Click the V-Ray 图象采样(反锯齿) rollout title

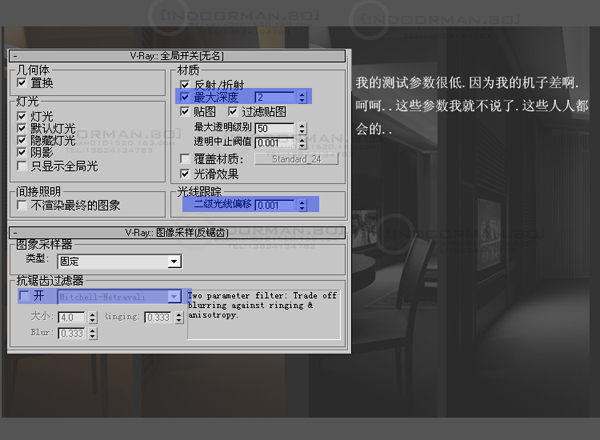point(180,232)
